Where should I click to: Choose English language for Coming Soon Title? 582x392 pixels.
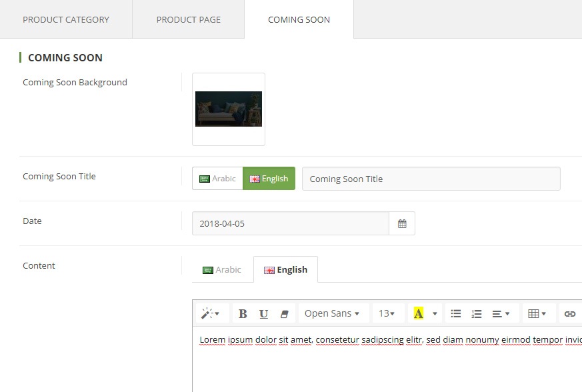[x=269, y=179]
